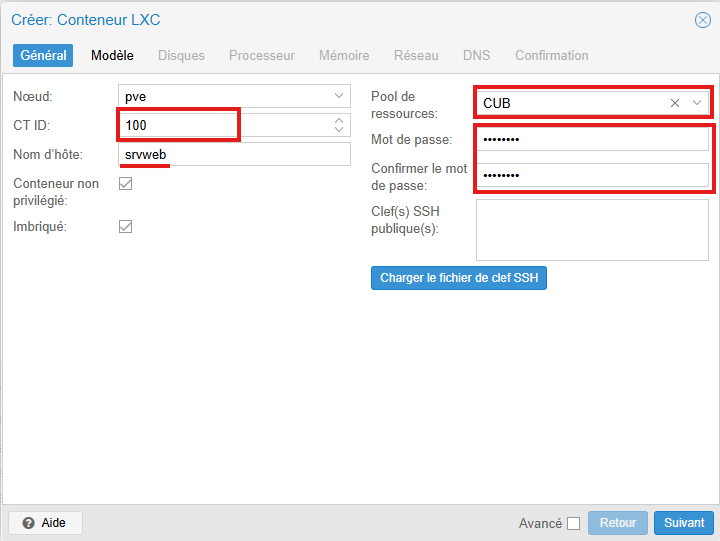Viewport: 720px width, 541px height.
Task: Click the Confirmer le mot de passe field
Action: pos(592,175)
